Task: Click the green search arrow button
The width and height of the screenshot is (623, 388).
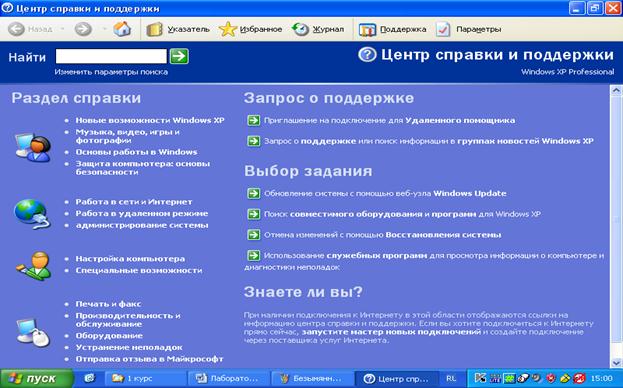Action: click(179, 56)
